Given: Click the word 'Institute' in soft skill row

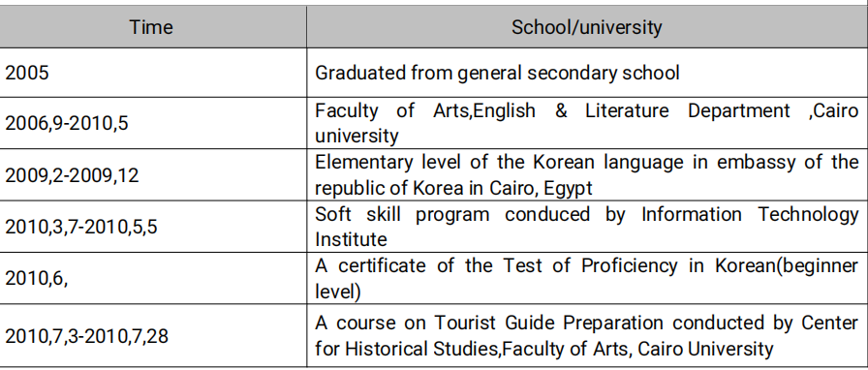Looking at the screenshot, I should (x=351, y=239).
